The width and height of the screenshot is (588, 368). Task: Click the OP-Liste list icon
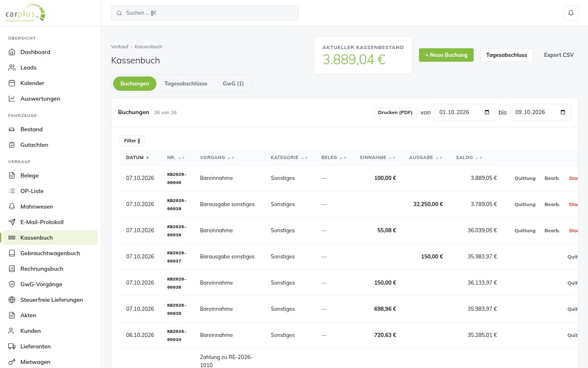point(12,191)
